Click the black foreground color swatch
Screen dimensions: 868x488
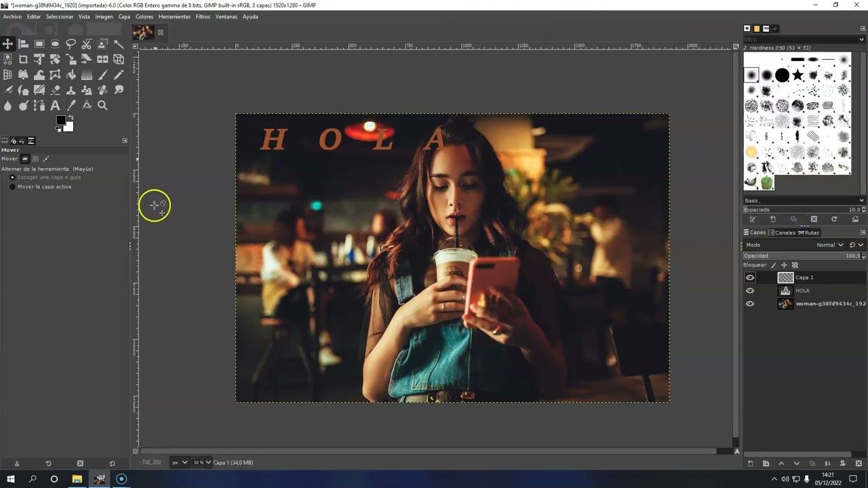(x=60, y=119)
